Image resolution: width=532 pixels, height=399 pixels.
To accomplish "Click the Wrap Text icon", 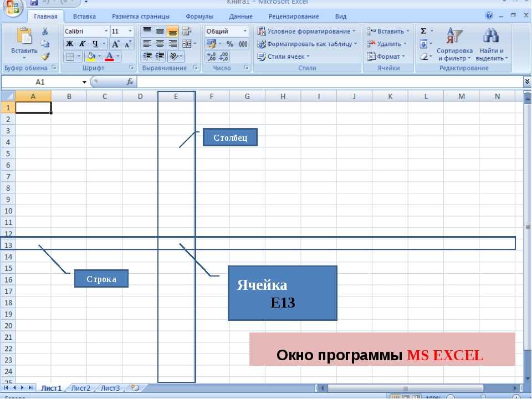I will [x=187, y=31].
